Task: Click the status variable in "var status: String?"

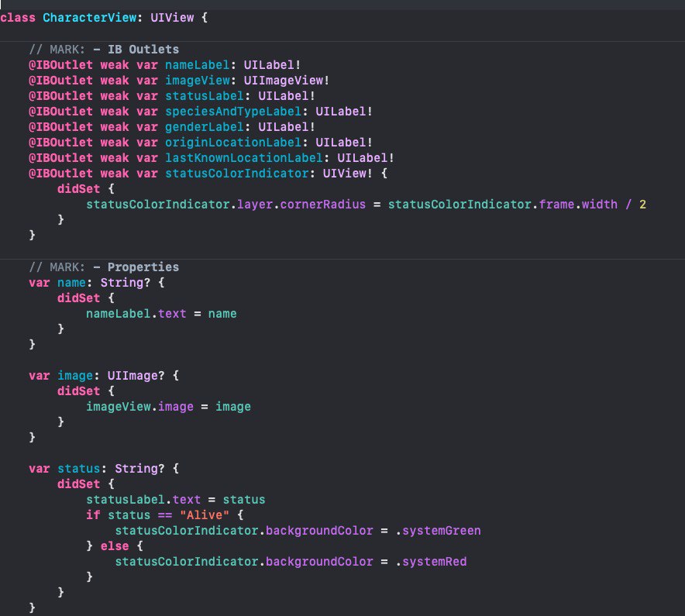Action: pyautogui.click(x=78, y=469)
